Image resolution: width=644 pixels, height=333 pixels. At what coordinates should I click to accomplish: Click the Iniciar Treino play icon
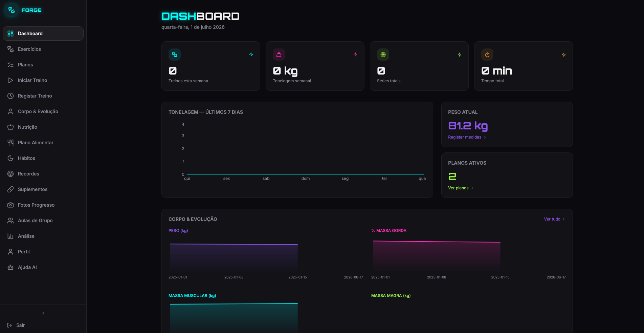click(10, 80)
